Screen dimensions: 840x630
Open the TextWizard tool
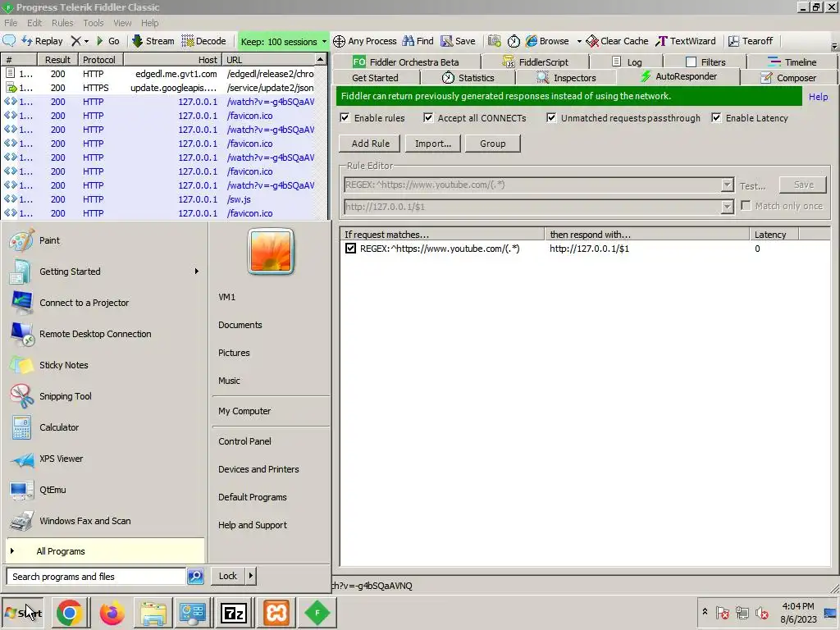[x=686, y=41]
